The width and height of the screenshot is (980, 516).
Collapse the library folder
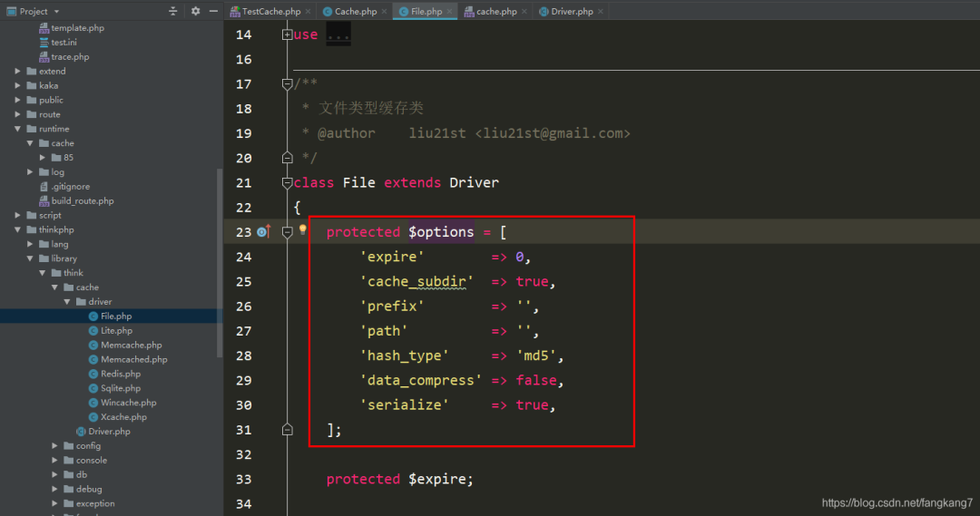(x=30, y=258)
